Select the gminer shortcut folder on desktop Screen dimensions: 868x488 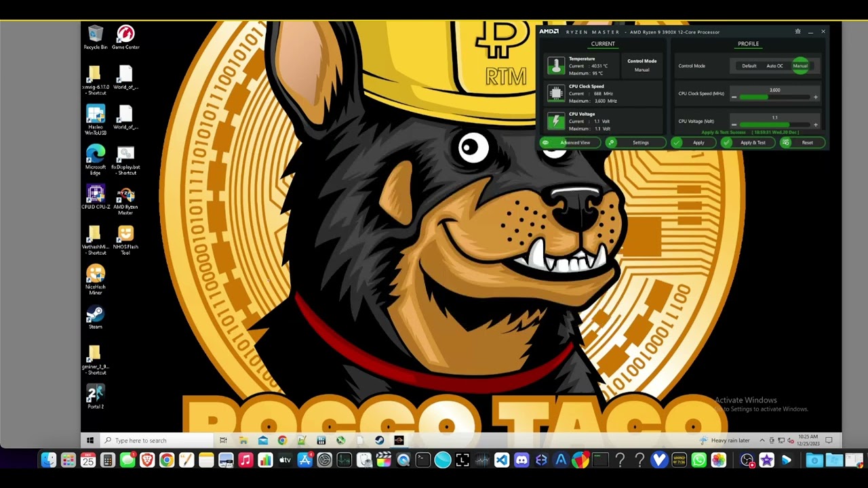95,359
